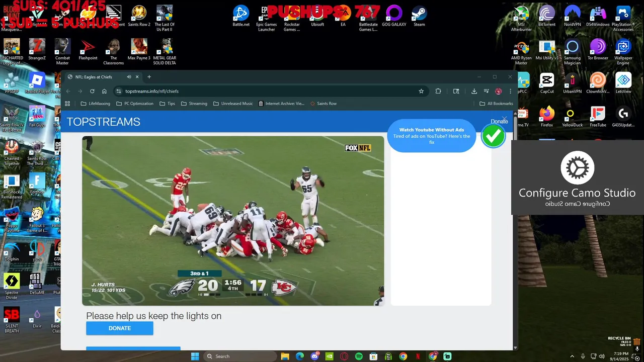Select the Ubisoft desktop icon

[317, 17]
